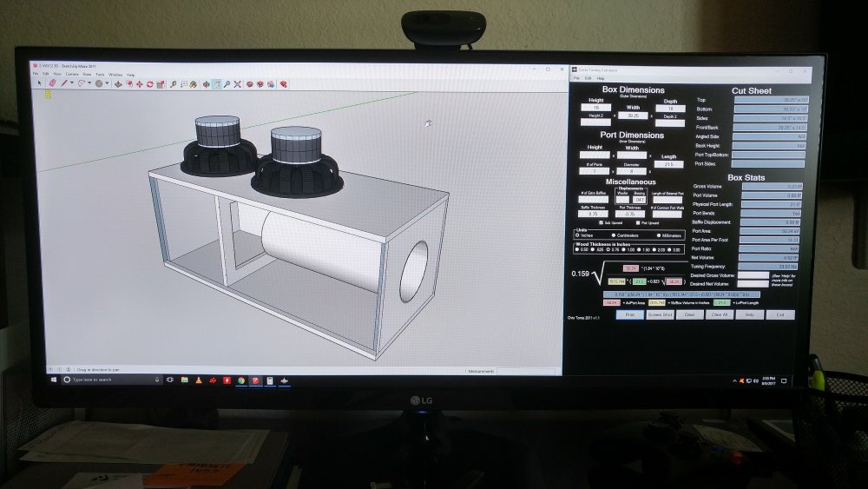Image resolution: width=868 pixels, height=489 pixels.
Task: Choose the Rotate tool
Action: click(x=149, y=84)
